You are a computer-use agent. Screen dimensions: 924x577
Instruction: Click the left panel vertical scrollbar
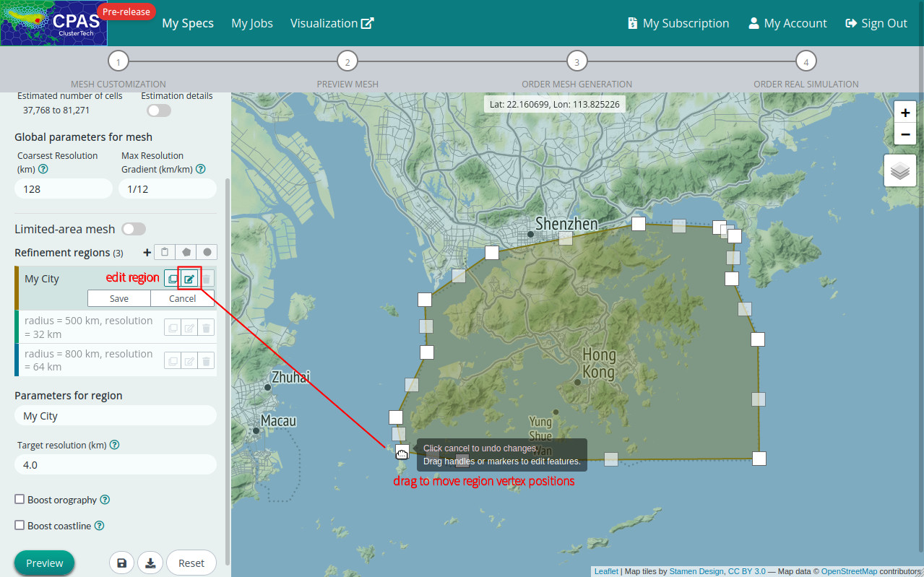click(228, 372)
